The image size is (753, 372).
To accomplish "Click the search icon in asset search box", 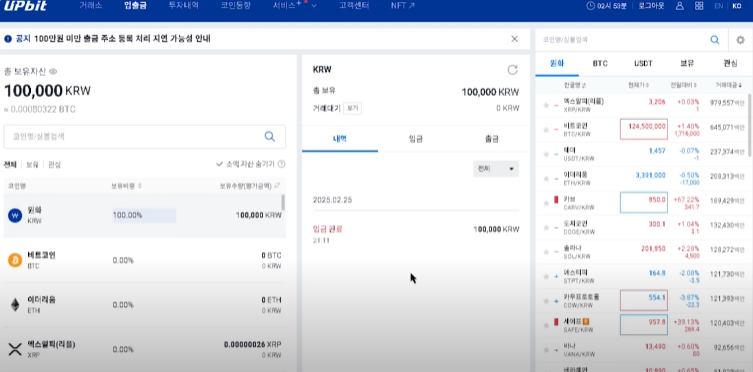I will click(x=269, y=136).
